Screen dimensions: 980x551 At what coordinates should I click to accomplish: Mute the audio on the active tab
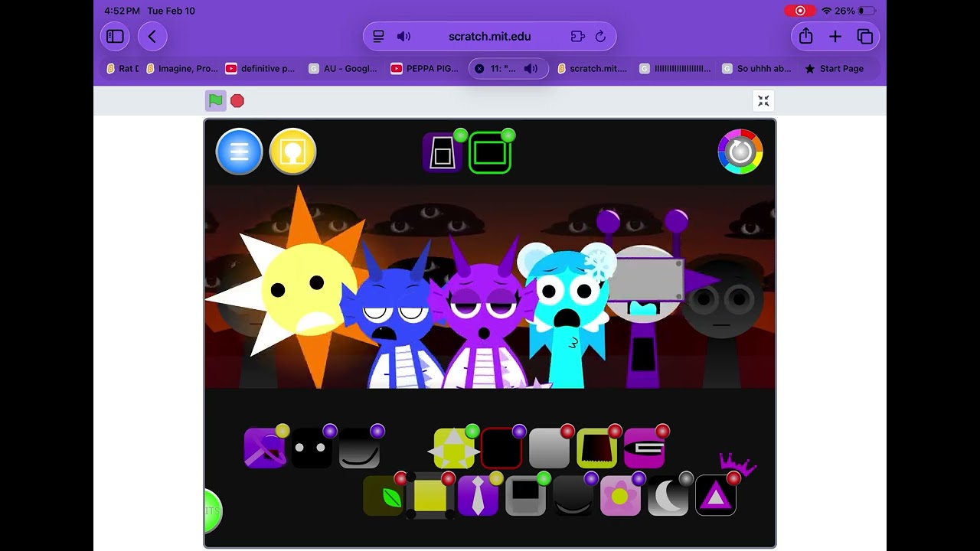click(x=531, y=68)
